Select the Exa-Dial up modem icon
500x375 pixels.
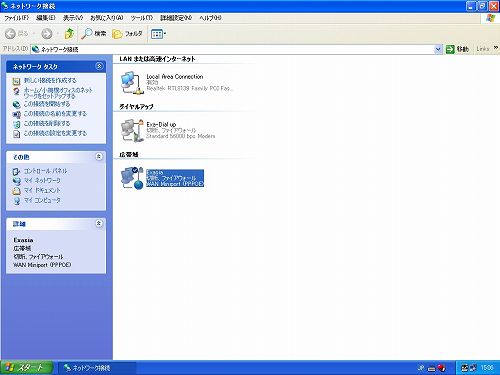click(x=132, y=130)
